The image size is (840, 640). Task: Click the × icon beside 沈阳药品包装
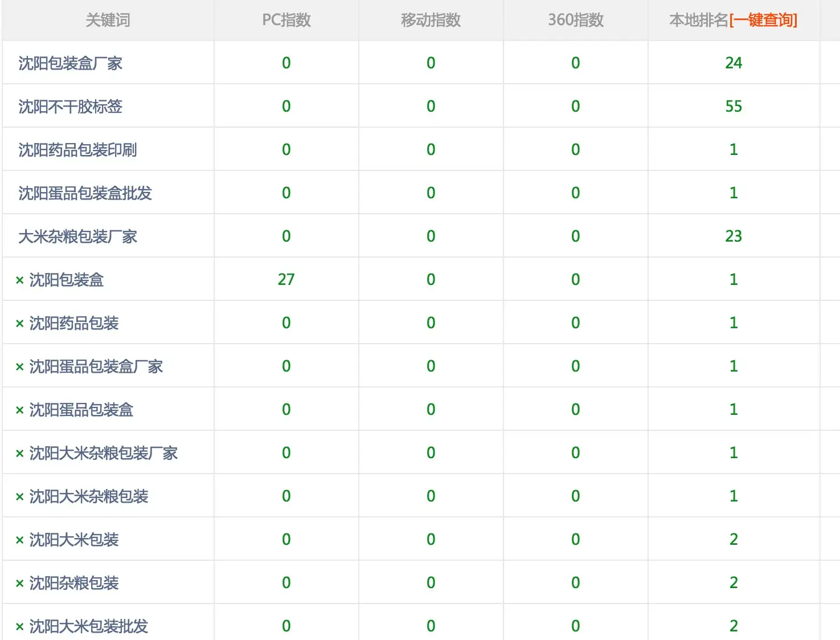(x=19, y=324)
